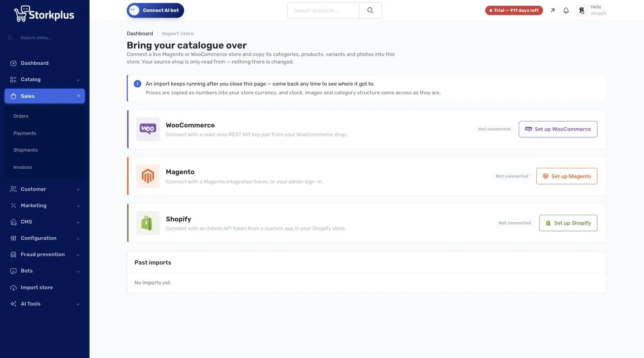The width and height of the screenshot is (644, 358).
Task: Click the WooCommerce logo icon
Action: tap(148, 129)
